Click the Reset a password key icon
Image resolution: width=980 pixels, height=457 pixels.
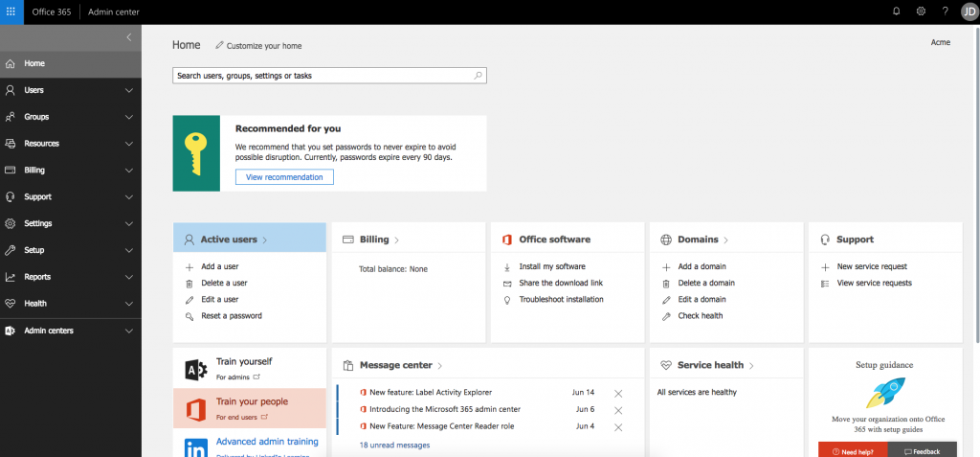(x=189, y=316)
